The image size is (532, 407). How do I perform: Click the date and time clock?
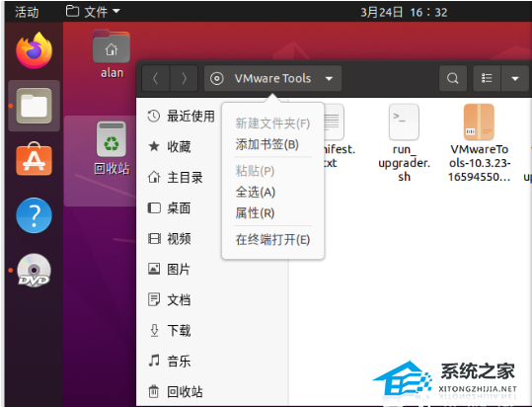pyautogui.click(x=404, y=13)
